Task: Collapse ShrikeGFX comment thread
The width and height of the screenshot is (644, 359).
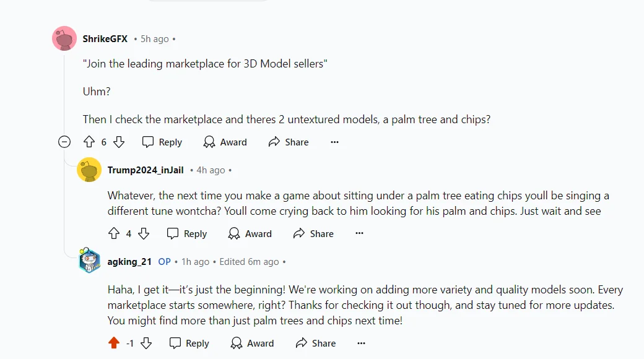Action: [64, 142]
